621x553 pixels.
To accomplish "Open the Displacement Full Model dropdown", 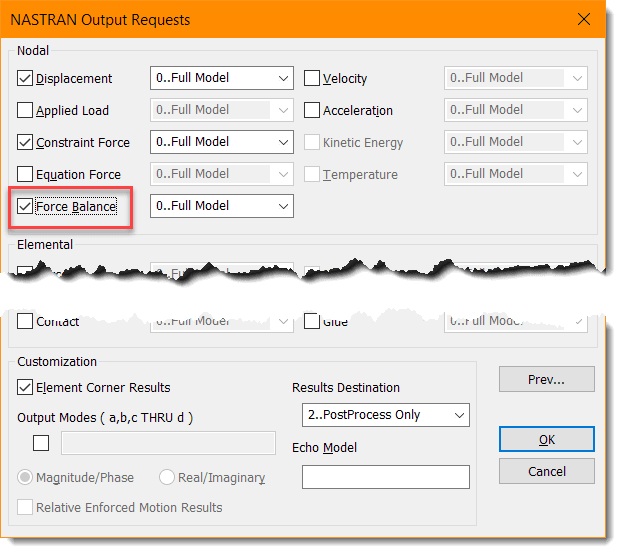I will 222,78.
